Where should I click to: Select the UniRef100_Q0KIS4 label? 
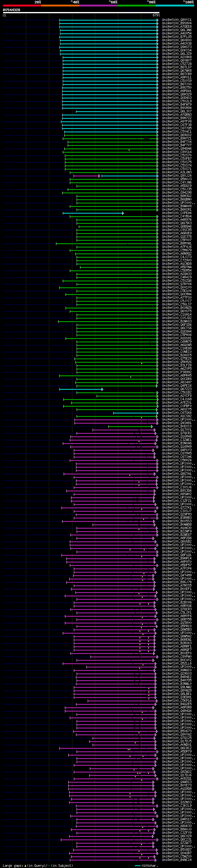click(x=177, y=50)
